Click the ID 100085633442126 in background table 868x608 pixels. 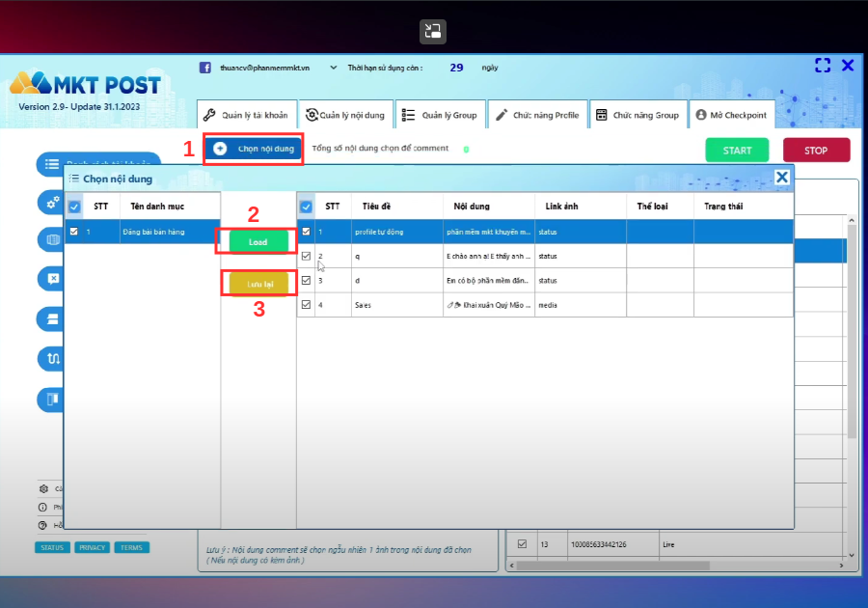coord(598,544)
